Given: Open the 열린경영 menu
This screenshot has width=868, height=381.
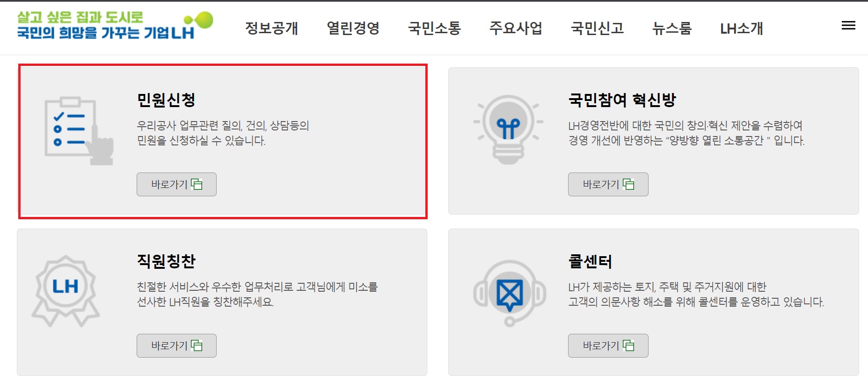Looking at the screenshot, I should click(353, 28).
